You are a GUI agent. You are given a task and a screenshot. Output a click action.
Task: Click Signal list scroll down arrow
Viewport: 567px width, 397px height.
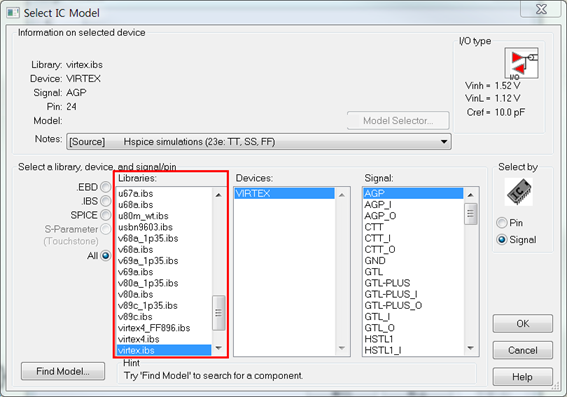470,348
